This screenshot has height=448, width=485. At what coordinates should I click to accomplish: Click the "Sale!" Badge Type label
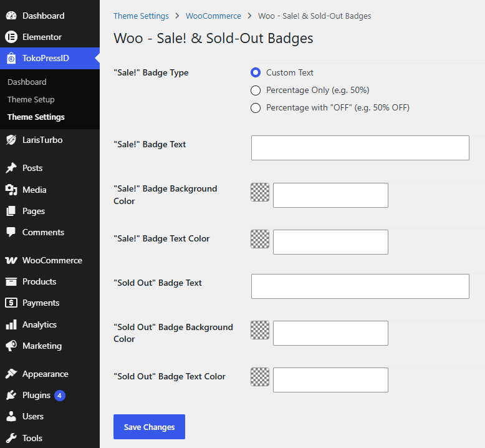[x=151, y=73]
